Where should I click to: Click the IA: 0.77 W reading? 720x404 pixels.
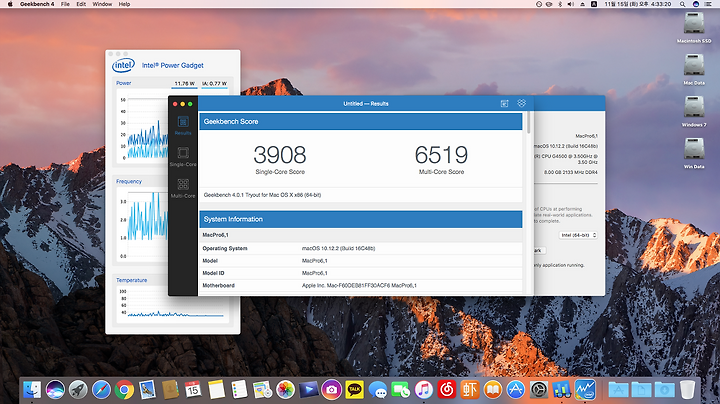click(214, 84)
